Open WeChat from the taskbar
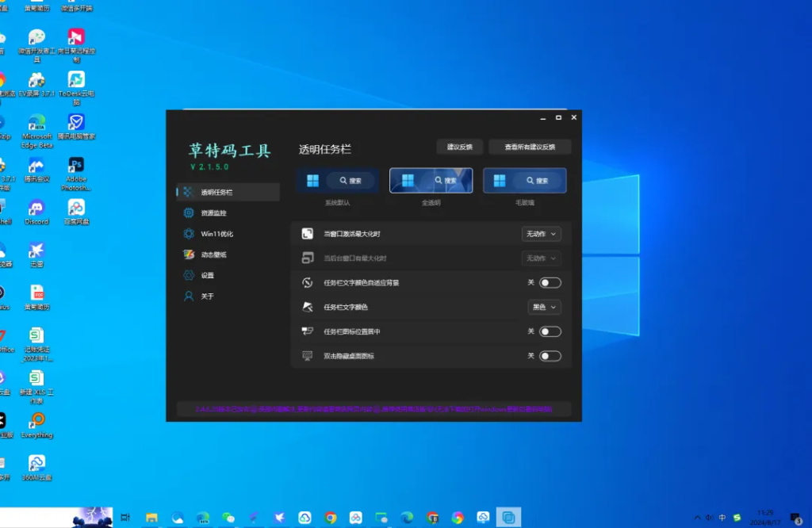This screenshot has height=528, width=812. pyautogui.click(x=228, y=517)
